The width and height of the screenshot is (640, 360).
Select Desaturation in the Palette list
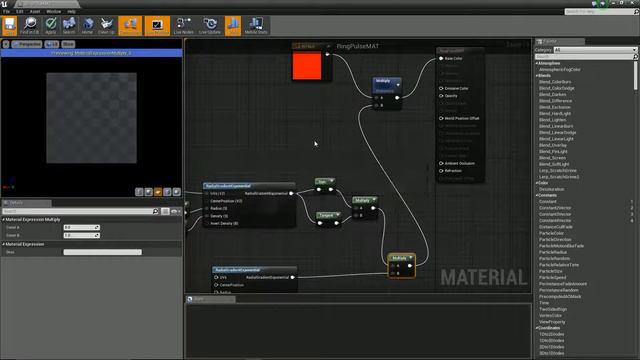pos(551,189)
